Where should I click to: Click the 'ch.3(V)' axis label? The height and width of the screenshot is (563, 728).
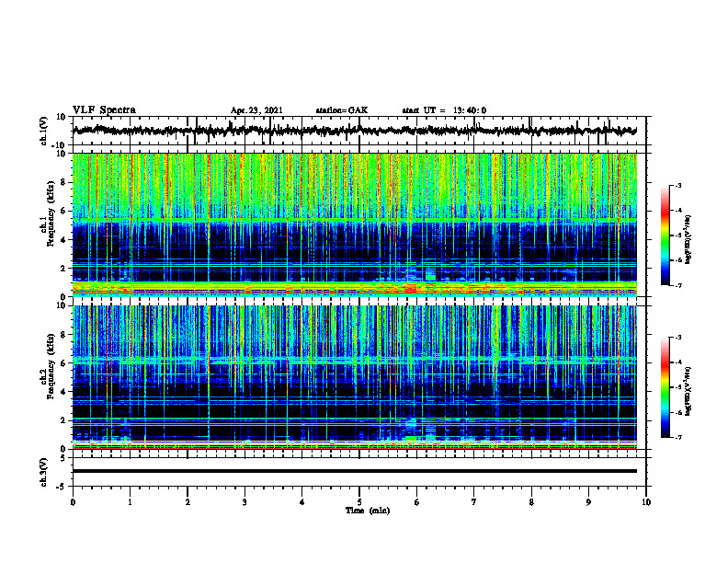point(44,473)
